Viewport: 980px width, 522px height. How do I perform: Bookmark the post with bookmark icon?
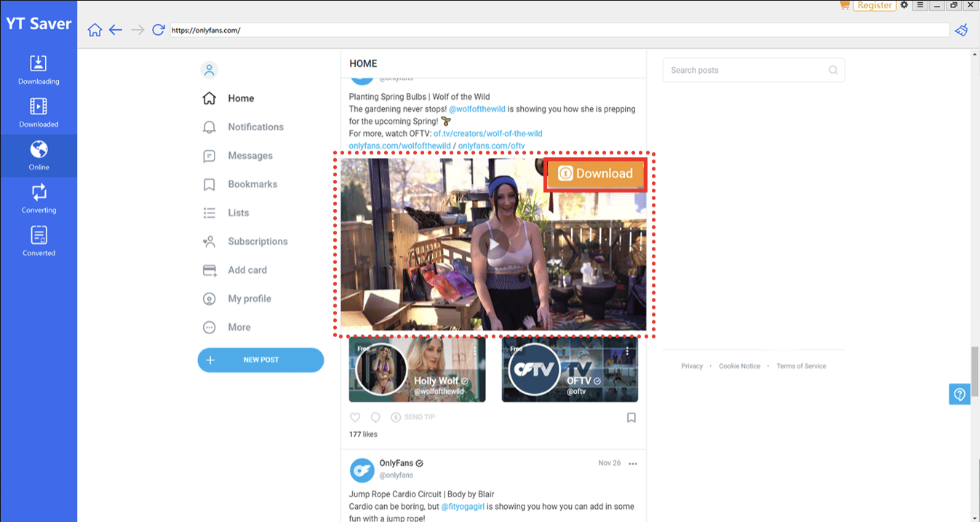(x=632, y=418)
